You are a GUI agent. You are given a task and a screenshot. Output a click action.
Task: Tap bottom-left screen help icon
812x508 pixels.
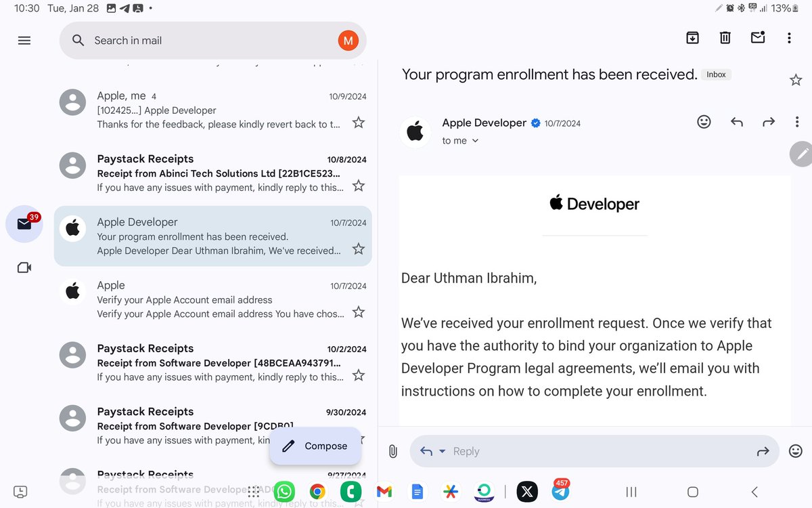tap(20, 492)
